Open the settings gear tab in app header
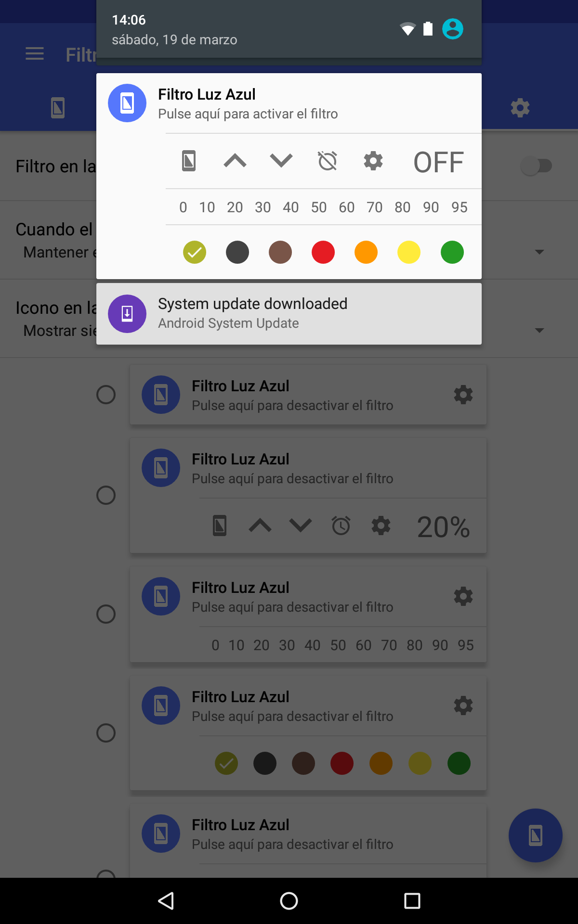The height and width of the screenshot is (924, 578). click(520, 107)
